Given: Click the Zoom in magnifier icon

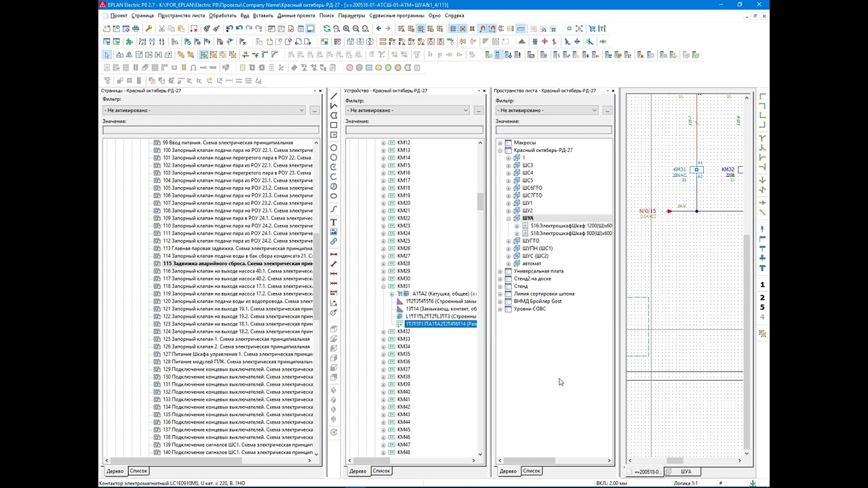Looking at the screenshot, I should tap(346, 28).
